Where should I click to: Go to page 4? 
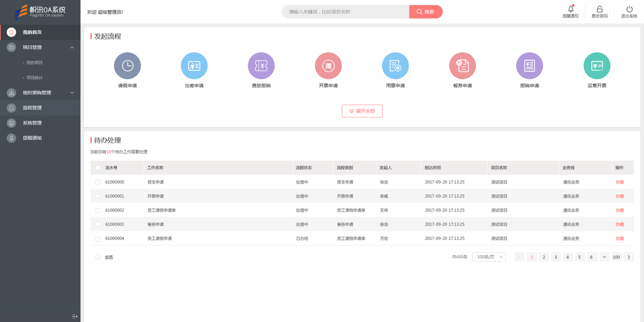(x=568, y=257)
